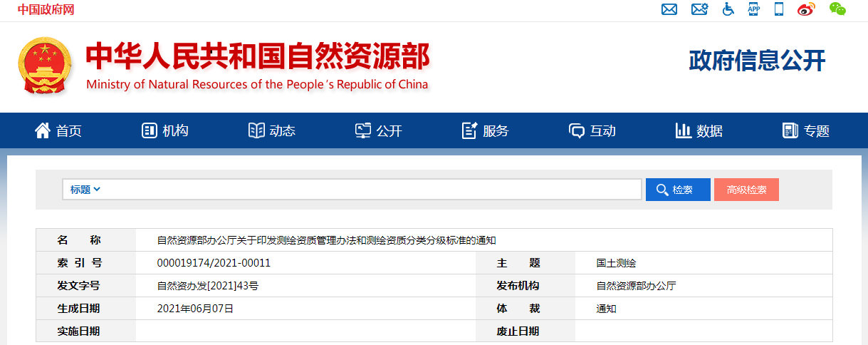Select index number 000019174/2021-00011
The height and width of the screenshot is (345, 868).
214,263
